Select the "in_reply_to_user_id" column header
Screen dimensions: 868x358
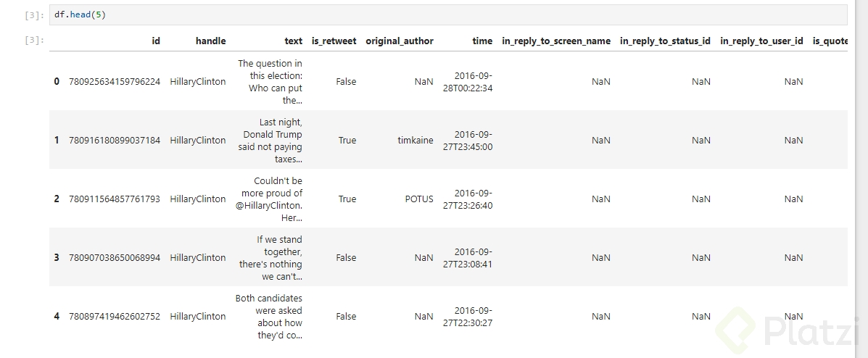(761, 41)
